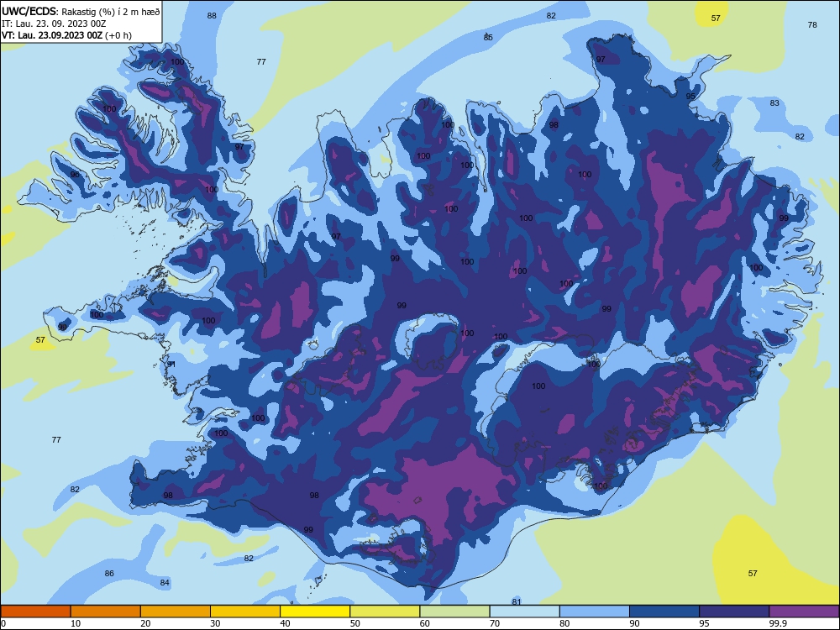This screenshot has height=630, width=840.
Task: Select the humidity value '83' on the map
Action: [774, 102]
